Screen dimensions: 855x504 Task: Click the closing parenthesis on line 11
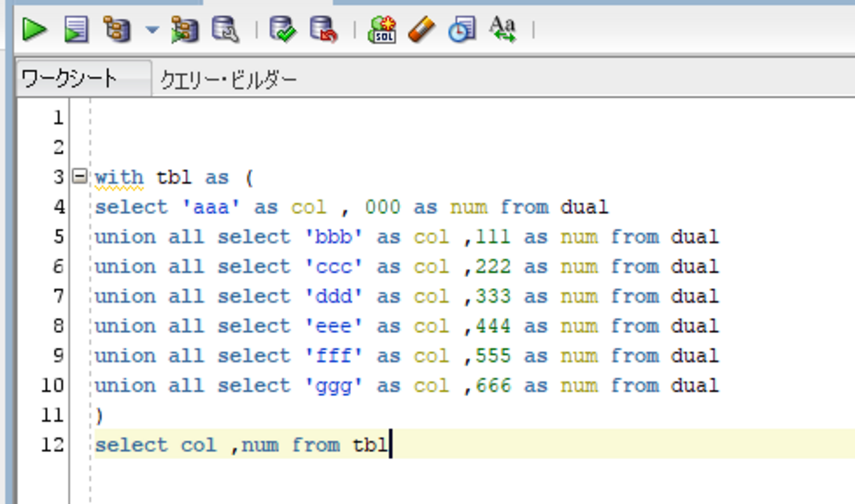99,415
